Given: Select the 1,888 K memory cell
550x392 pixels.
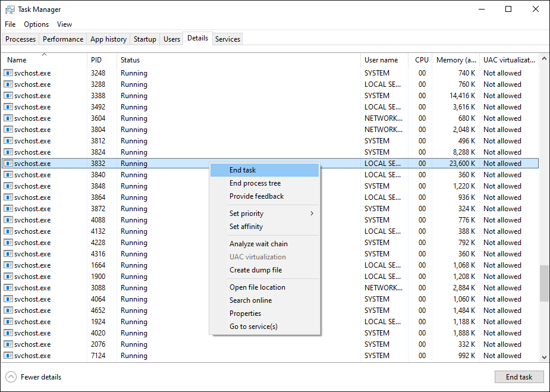Looking at the screenshot, I should pyautogui.click(x=464, y=333).
